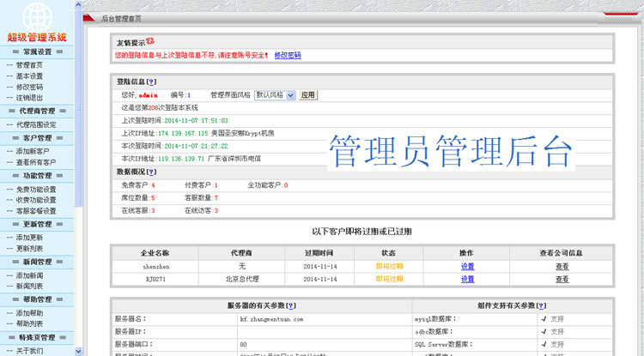Click the help link next to 数据概况
The height and width of the screenshot is (356, 644).
151,172
